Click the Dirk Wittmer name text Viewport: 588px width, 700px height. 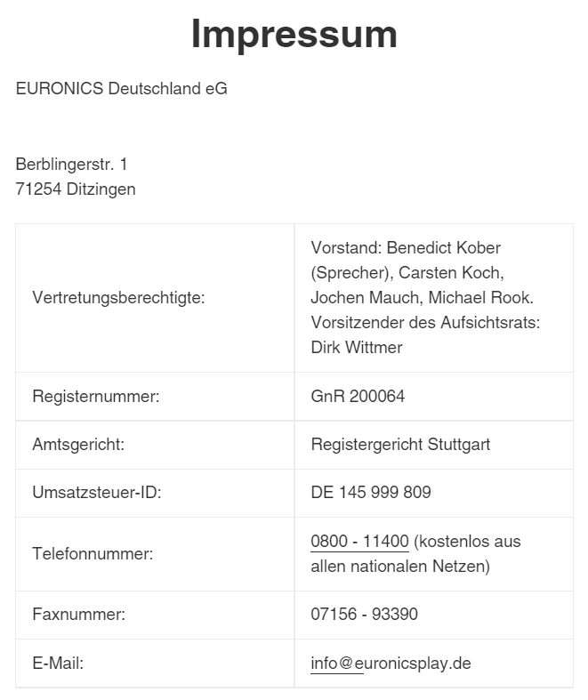click(x=357, y=347)
